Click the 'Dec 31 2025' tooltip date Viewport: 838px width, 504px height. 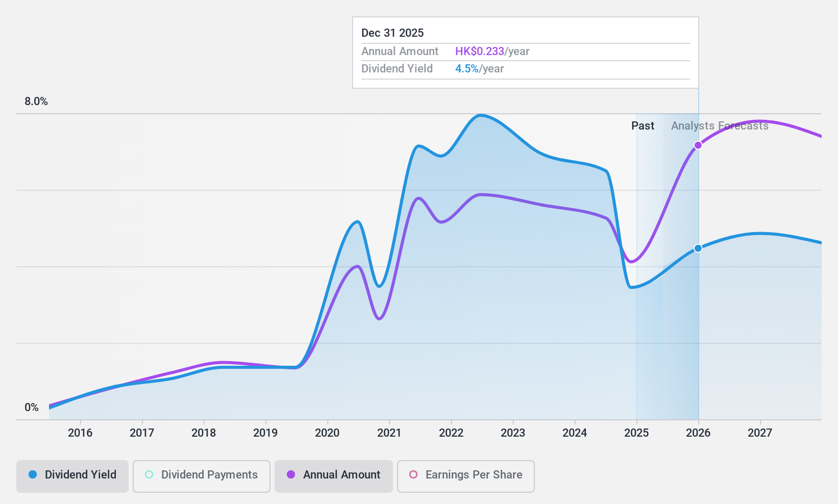[392, 33]
